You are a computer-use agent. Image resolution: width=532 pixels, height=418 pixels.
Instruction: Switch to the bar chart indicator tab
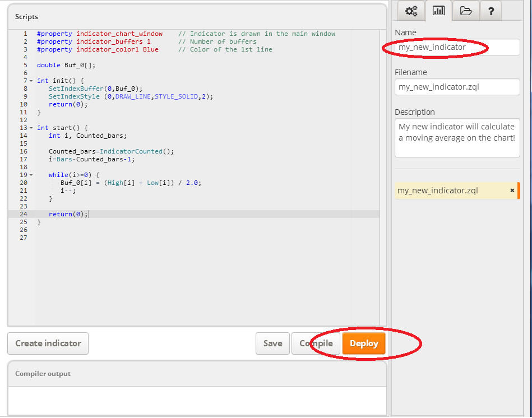point(439,11)
